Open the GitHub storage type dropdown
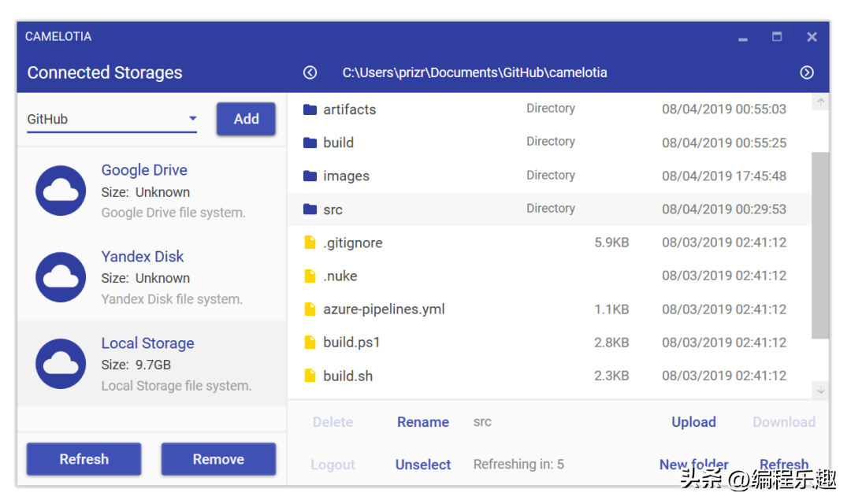 click(x=112, y=119)
